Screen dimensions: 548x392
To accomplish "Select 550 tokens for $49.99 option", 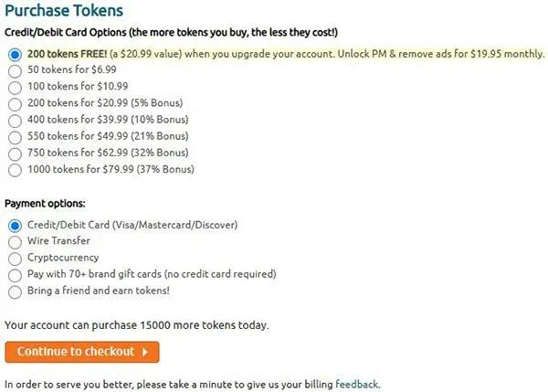I will [x=15, y=137].
